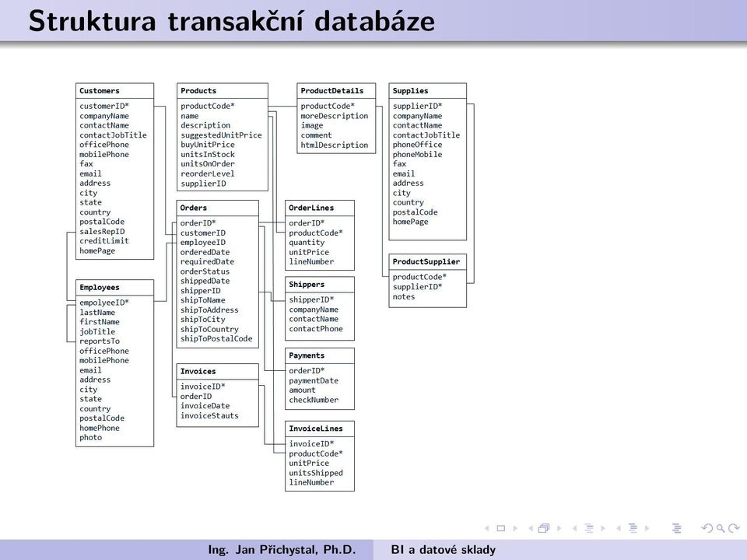Select the Products table header
The height and width of the screenshot is (560, 747).
(222, 90)
